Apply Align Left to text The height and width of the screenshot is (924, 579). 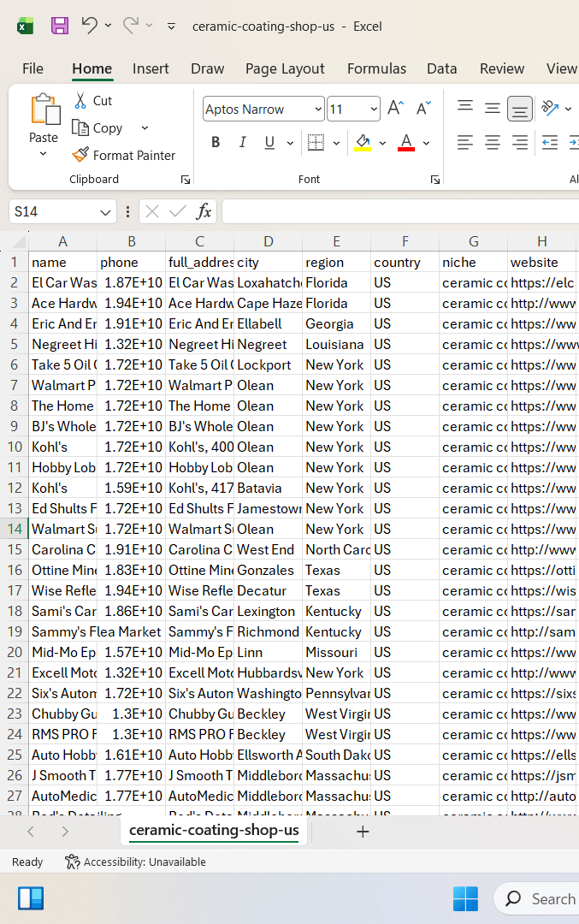(x=465, y=143)
